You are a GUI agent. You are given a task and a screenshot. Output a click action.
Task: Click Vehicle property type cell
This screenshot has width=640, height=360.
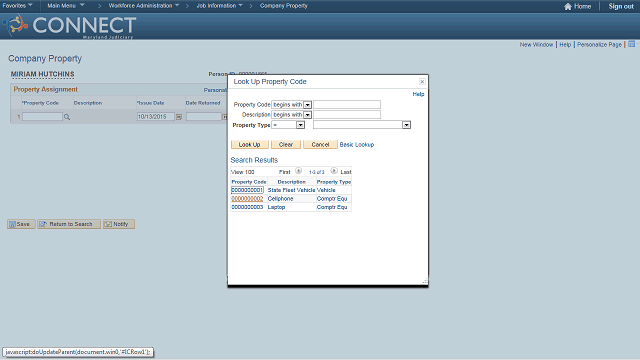click(x=326, y=190)
